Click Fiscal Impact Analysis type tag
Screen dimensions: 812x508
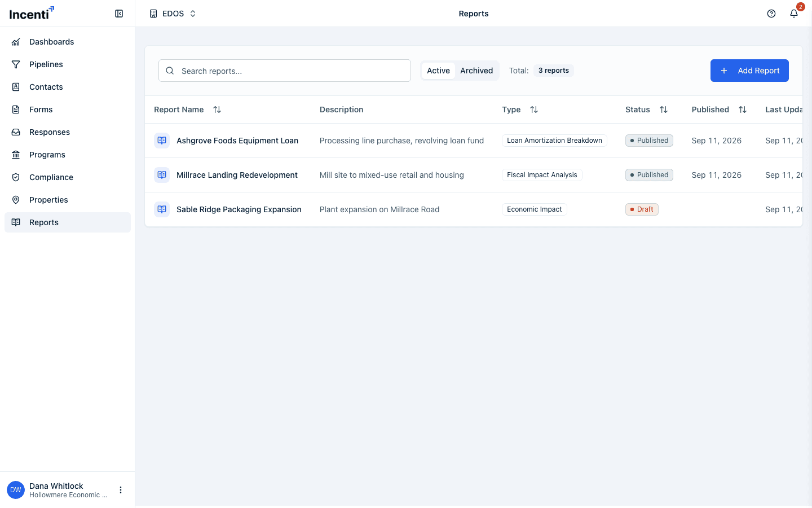542,175
